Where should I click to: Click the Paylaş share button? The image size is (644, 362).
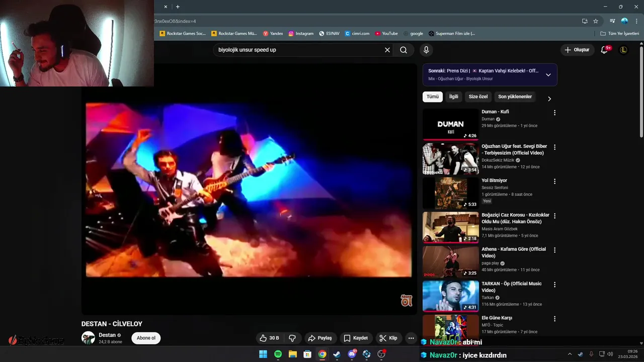point(320,338)
